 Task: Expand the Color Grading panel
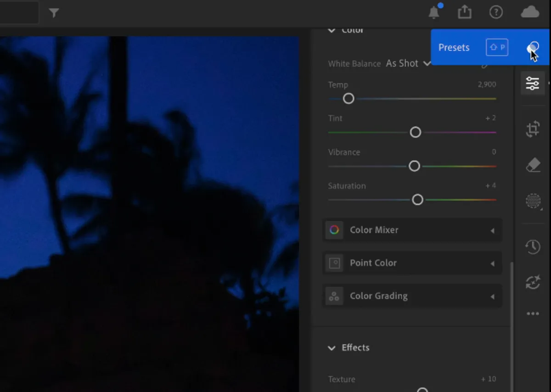412,296
